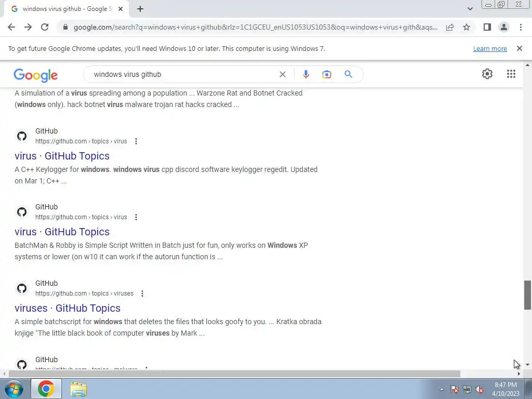Go to the Google homepage via logo
532x399 pixels.
tap(36, 75)
